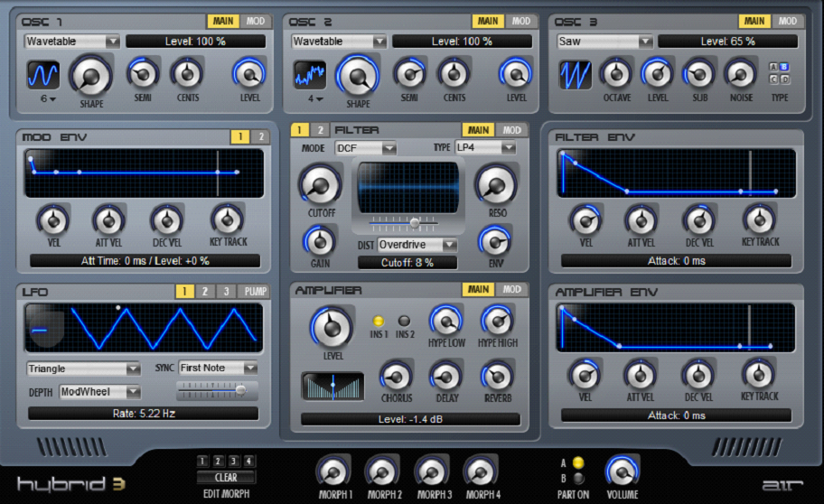Select OSC 3 type A
This screenshot has width=824, height=504.
coord(773,67)
